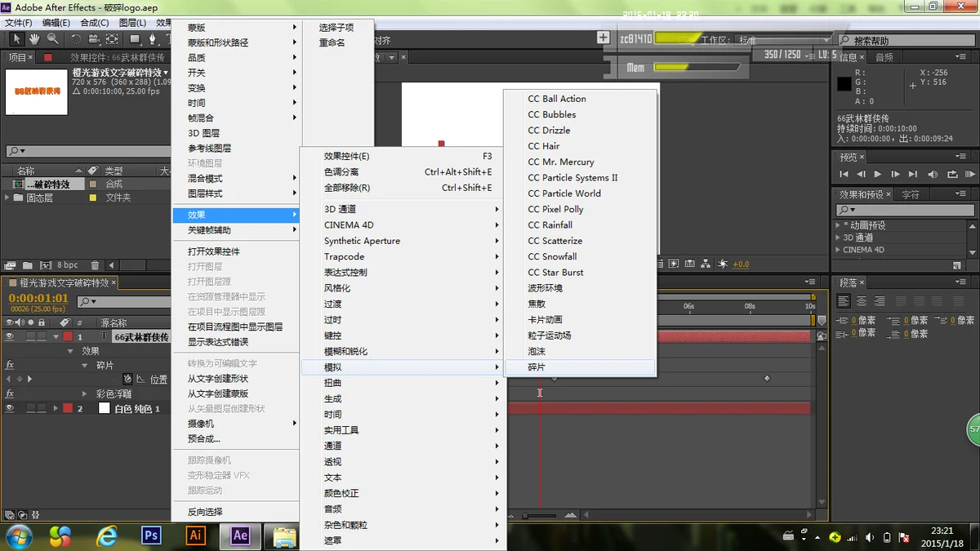Click layer 1 red label color swatch

[x=68, y=336]
